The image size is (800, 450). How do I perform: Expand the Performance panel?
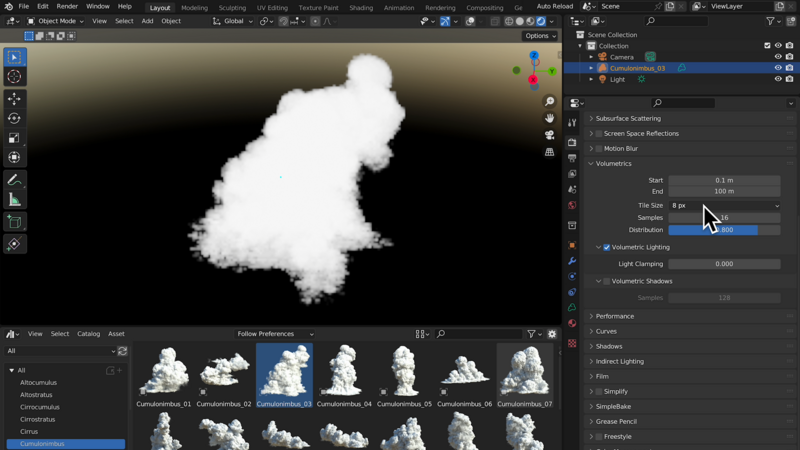[x=615, y=316]
